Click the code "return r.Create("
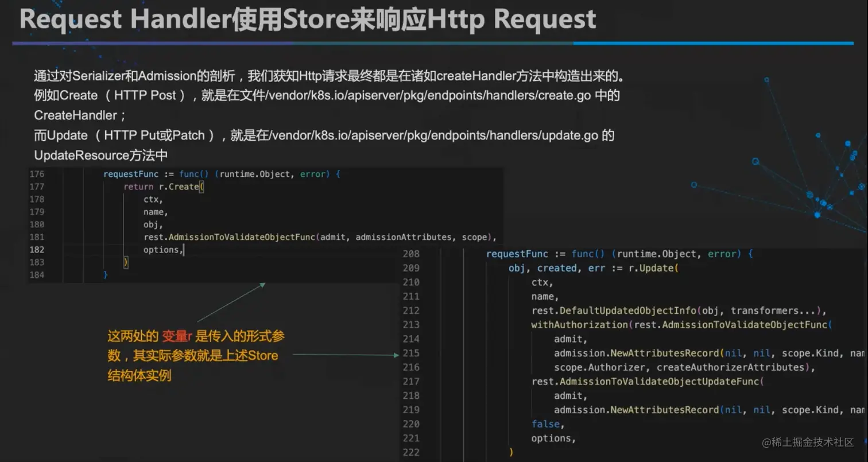 164,187
